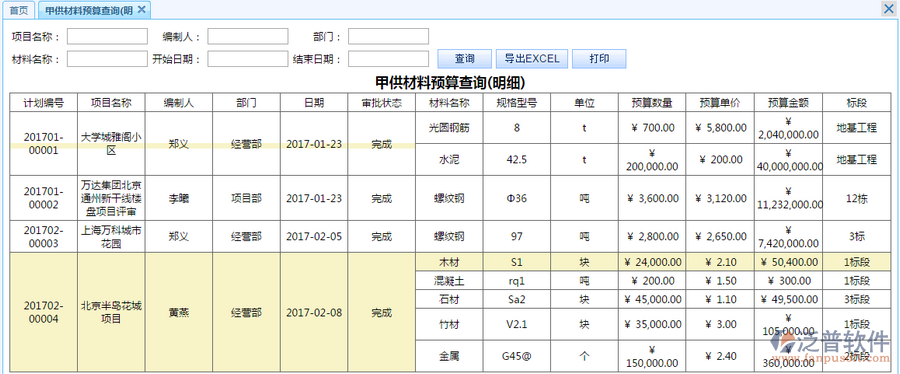Open the 开始日期 date field
Image resolution: width=900 pixels, height=374 pixels.
248,59
